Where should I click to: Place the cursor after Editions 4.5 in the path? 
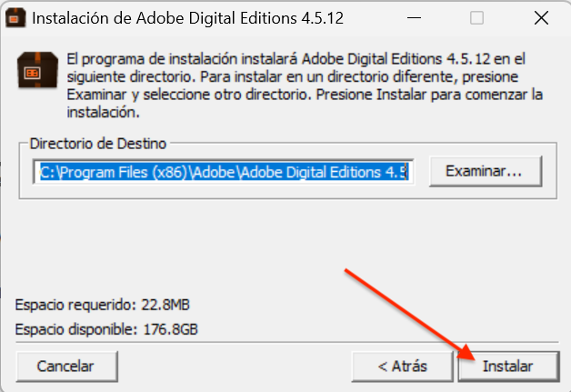(408, 172)
